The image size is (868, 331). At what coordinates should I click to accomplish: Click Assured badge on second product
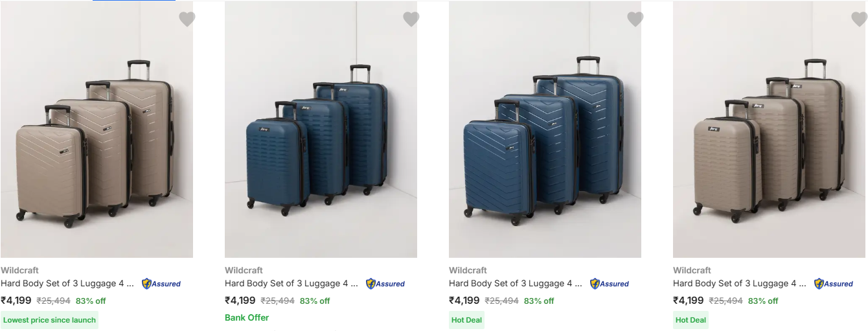pos(385,284)
